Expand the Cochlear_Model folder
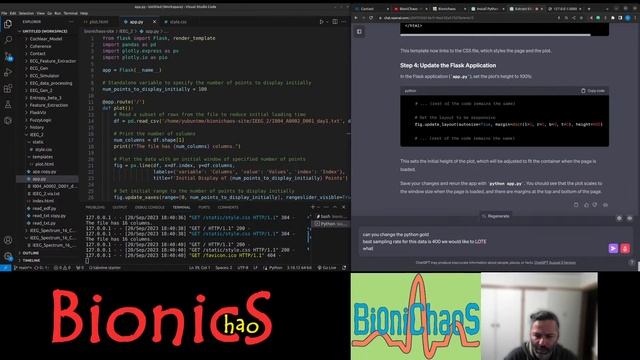The height and width of the screenshot is (360, 640). point(46,39)
